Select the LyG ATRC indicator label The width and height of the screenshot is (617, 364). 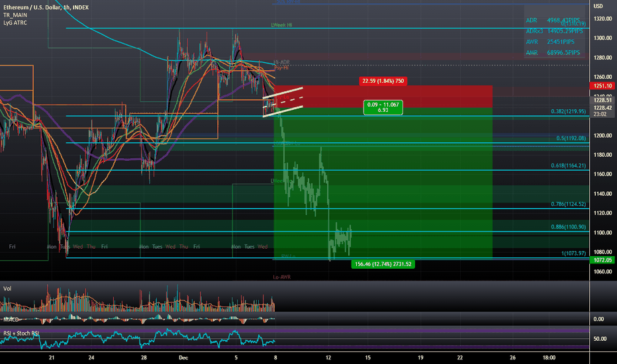[15, 23]
